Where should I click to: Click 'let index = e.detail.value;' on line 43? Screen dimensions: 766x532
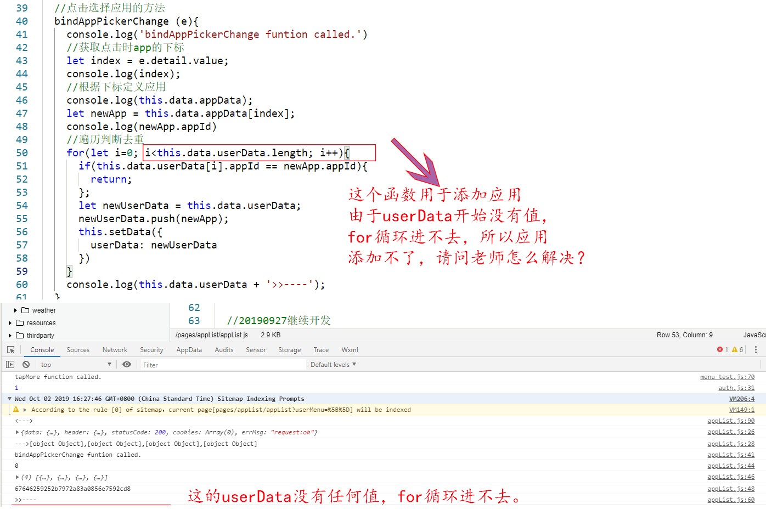[148, 61]
